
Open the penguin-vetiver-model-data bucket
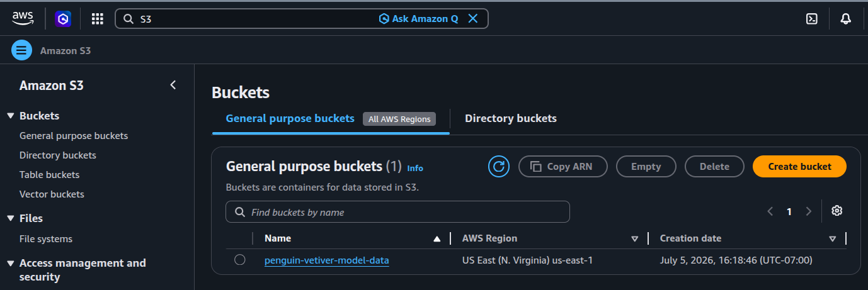pos(326,260)
